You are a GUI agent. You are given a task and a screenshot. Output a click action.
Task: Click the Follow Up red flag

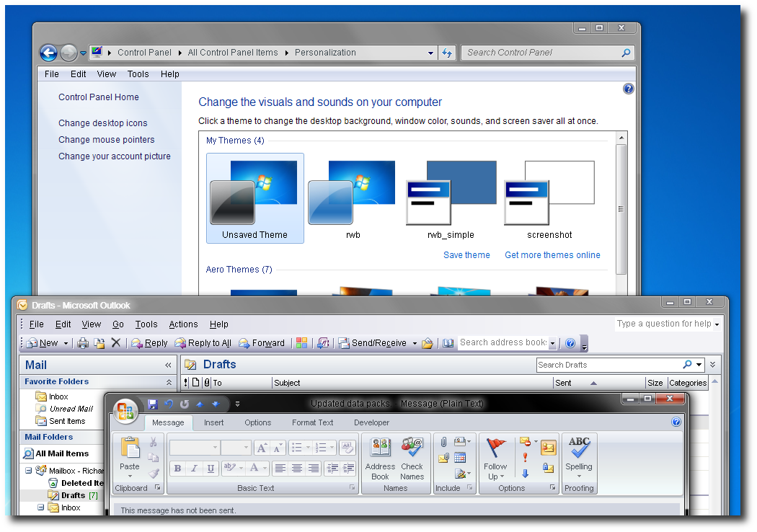coord(495,458)
